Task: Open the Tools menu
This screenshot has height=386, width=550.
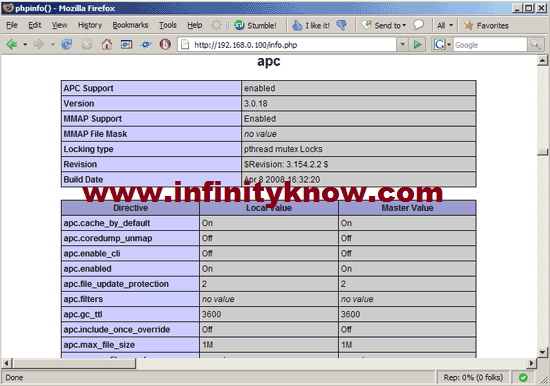Action: (x=168, y=25)
